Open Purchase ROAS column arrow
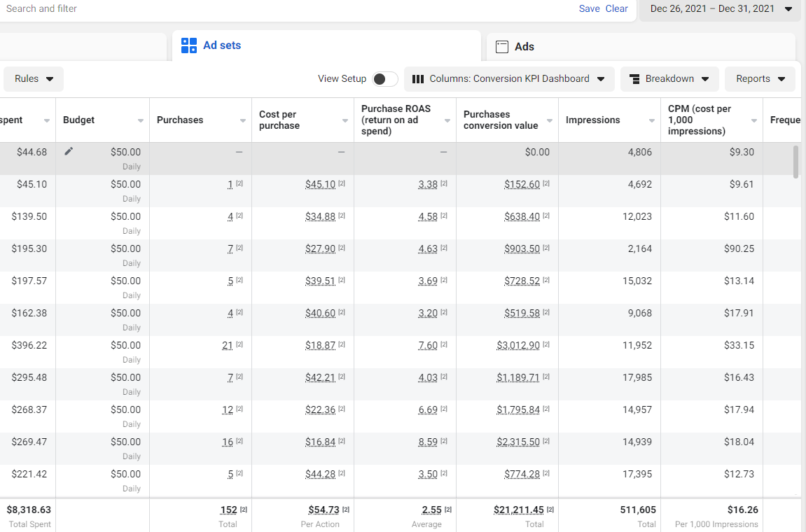806x532 pixels. coord(447,121)
